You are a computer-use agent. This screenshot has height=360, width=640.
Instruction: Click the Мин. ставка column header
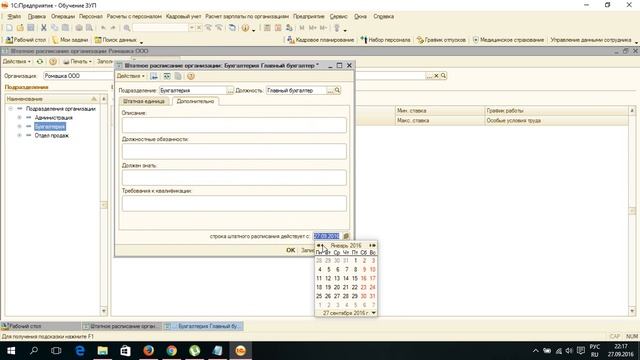(440, 111)
